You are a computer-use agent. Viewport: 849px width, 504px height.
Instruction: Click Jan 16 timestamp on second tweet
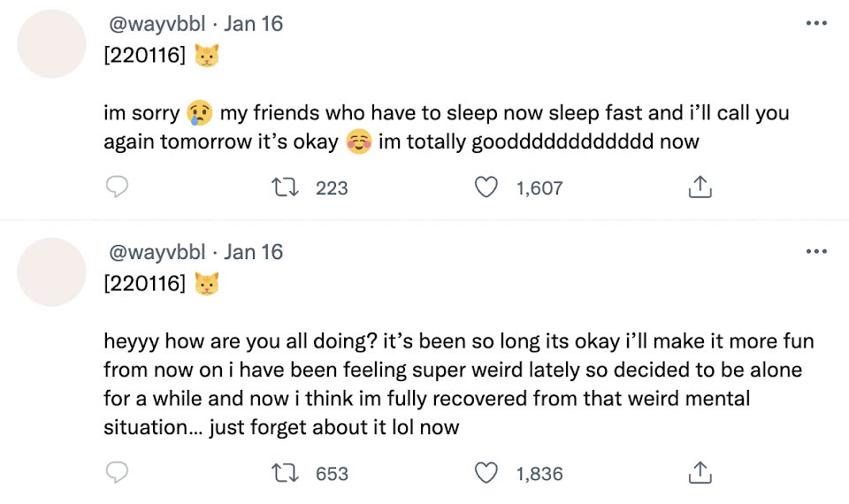click(x=254, y=252)
